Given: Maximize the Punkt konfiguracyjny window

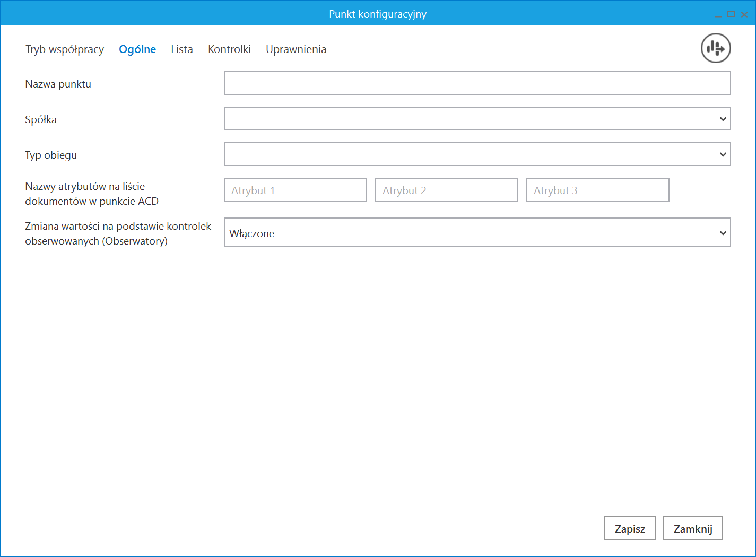Looking at the screenshot, I should 731,14.
